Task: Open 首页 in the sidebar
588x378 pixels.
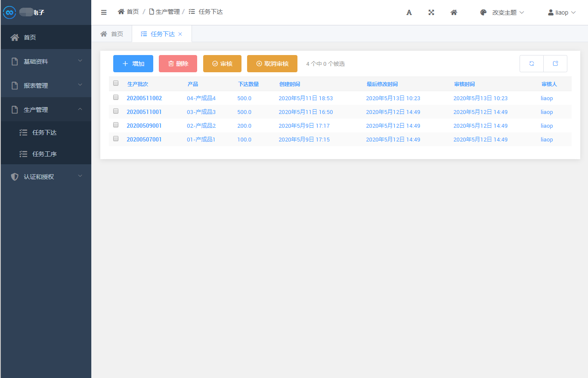Action: click(46, 37)
